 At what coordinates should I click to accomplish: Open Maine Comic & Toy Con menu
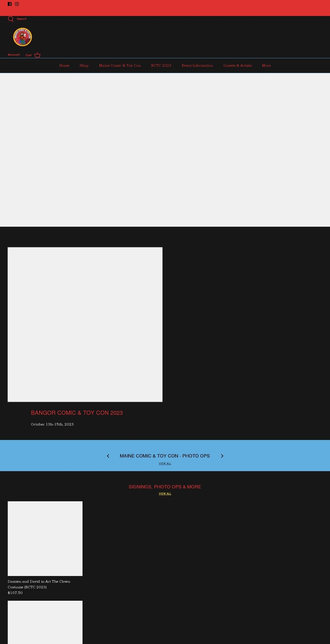point(120,66)
